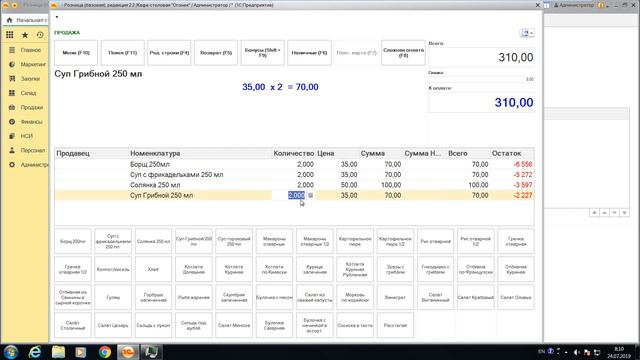This screenshot has width=640, height=360.
Task: Add Гуляш quick item
Action: pyautogui.click(x=113, y=298)
